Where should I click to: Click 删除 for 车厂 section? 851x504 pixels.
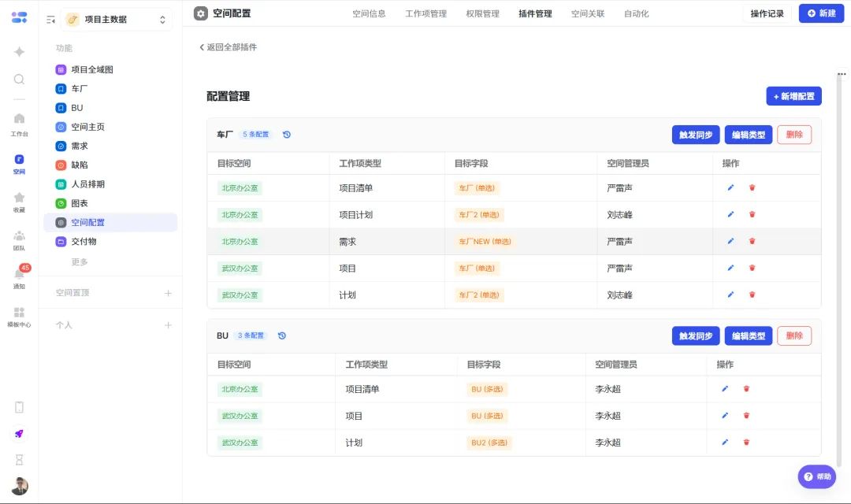coord(794,135)
